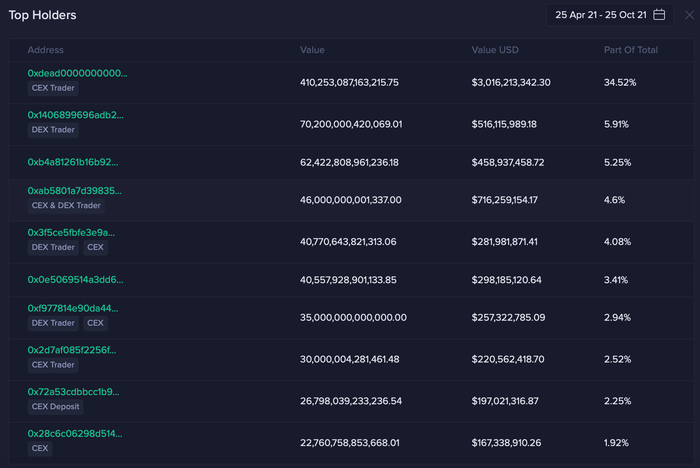Open address 0x3f5ce5fbfe3e9a...
700x468 pixels.
tap(73, 232)
